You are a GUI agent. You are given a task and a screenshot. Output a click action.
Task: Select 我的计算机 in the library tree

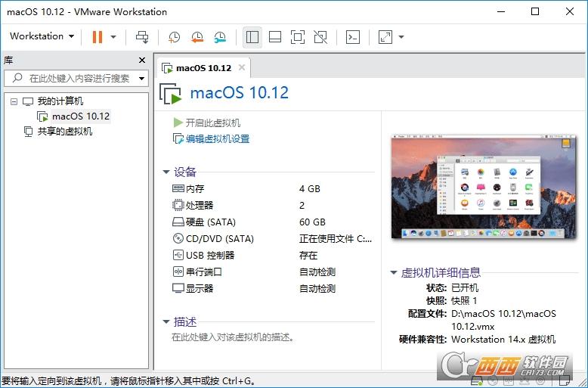60,101
